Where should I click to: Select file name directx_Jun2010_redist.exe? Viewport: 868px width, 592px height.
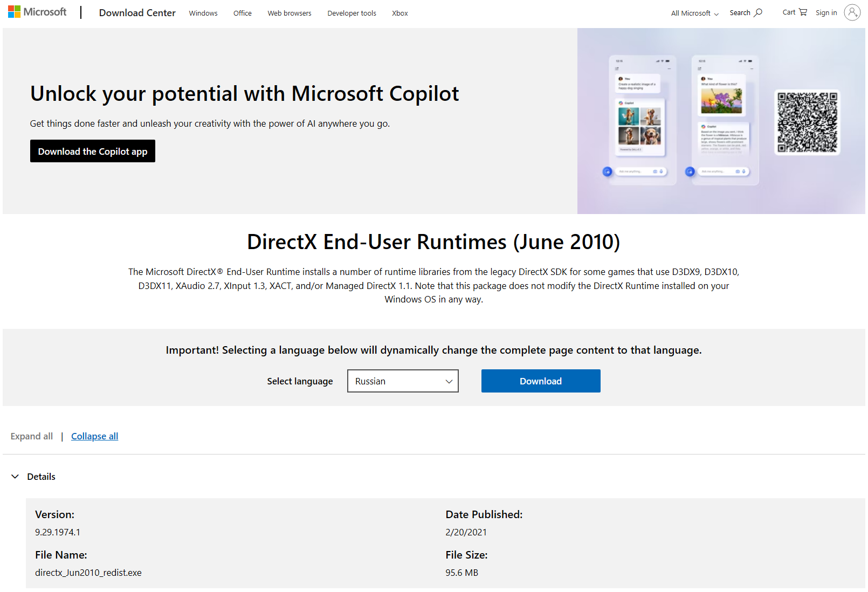click(88, 573)
